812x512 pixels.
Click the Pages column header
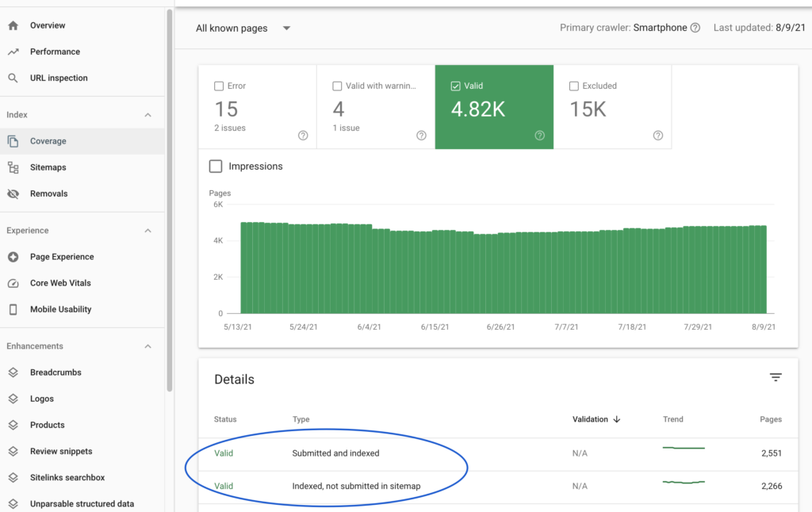point(771,419)
